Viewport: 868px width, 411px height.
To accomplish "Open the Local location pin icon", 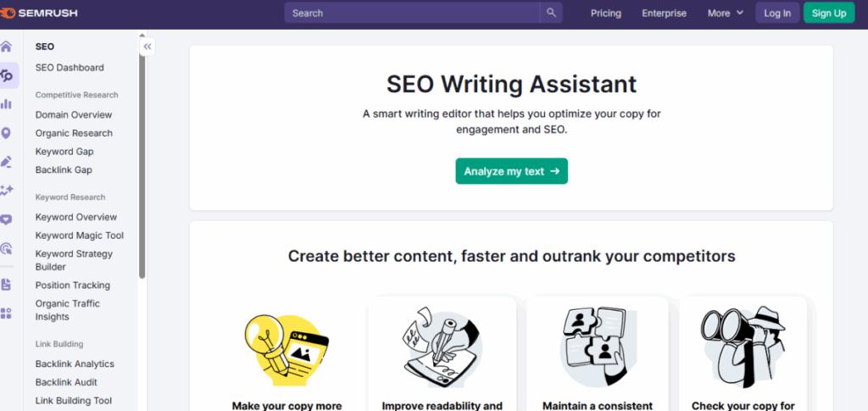I will point(6,133).
